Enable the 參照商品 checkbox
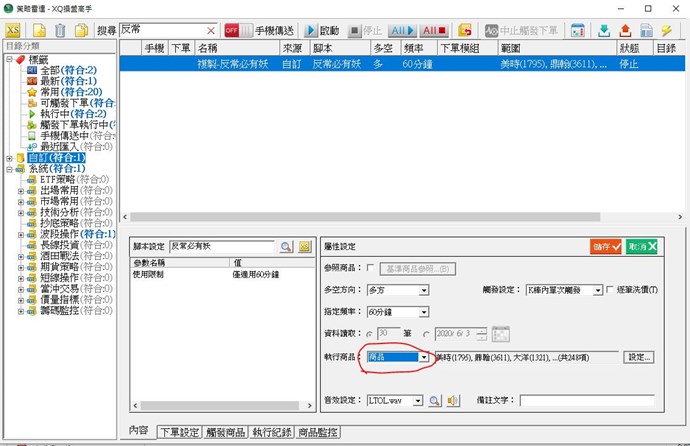The height and width of the screenshot is (446, 690). (372, 268)
